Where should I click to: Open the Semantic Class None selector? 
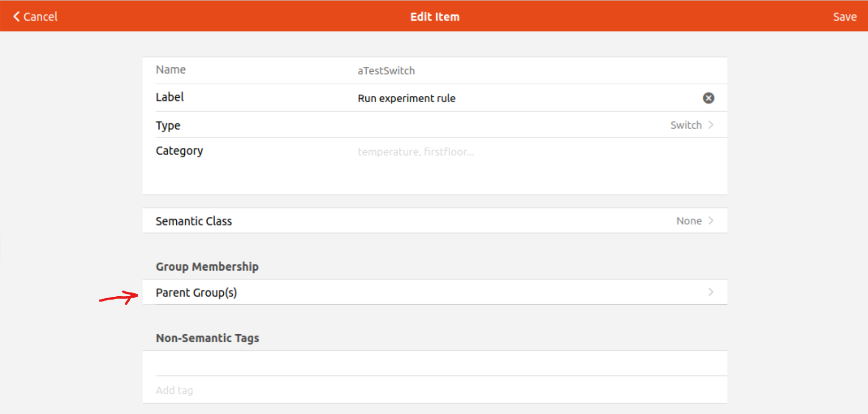(x=689, y=221)
